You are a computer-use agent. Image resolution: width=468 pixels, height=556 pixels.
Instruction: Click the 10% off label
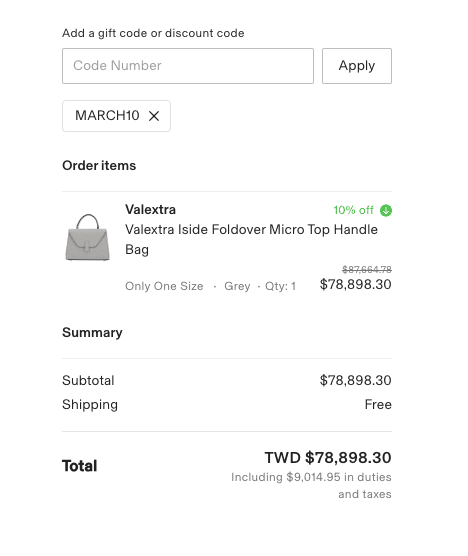point(353,210)
